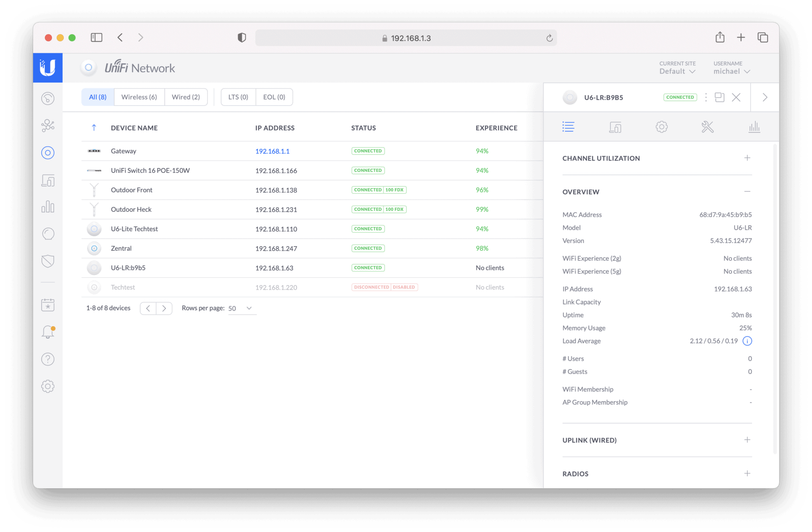
Task: Open the Events calendar sidebar icon
Action: tap(48, 305)
